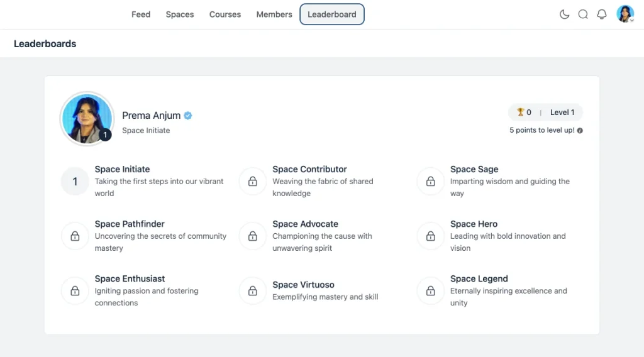Go to the Feed tab
This screenshot has height=357, width=644.
pyautogui.click(x=141, y=14)
